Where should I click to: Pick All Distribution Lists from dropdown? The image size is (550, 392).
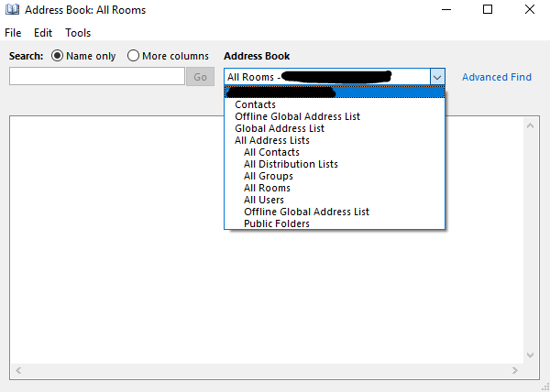(335, 164)
